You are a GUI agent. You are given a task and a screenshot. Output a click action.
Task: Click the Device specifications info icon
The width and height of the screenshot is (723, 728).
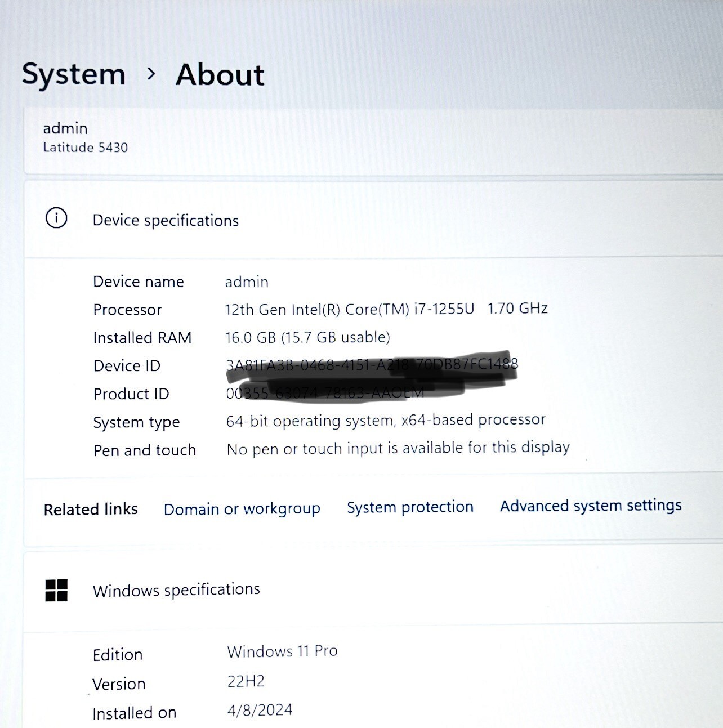click(56, 218)
